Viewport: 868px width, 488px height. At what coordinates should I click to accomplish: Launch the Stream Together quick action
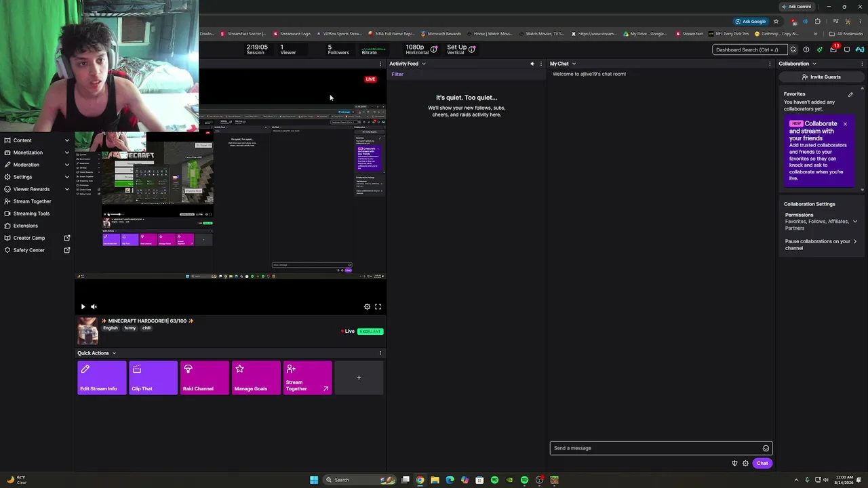click(x=308, y=378)
